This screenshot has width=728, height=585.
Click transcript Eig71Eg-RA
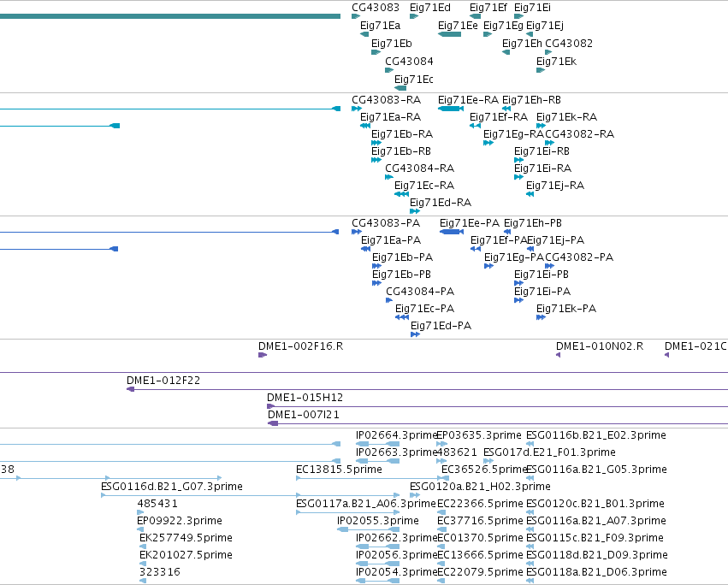pos(513,134)
